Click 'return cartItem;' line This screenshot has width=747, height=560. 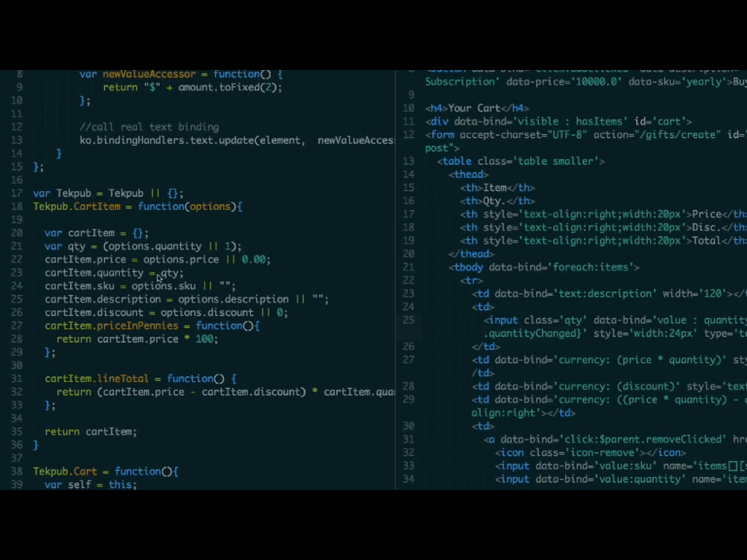click(90, 432)
